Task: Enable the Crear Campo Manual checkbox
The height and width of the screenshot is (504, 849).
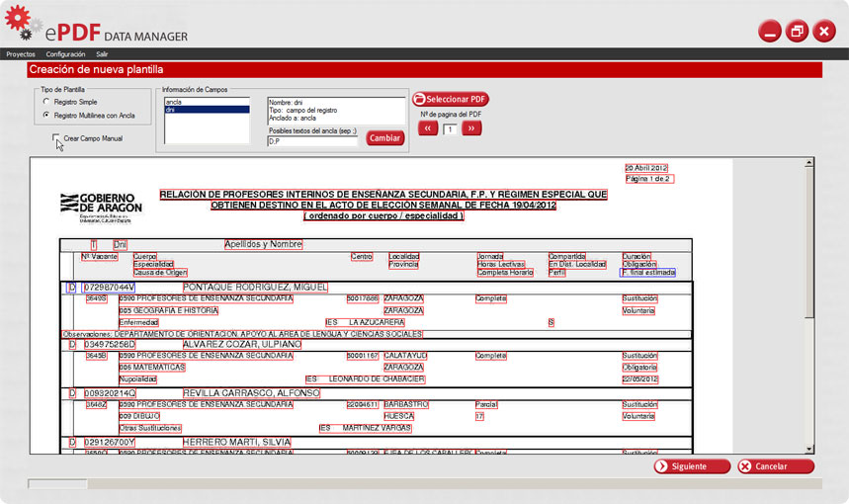Action: 56,138
